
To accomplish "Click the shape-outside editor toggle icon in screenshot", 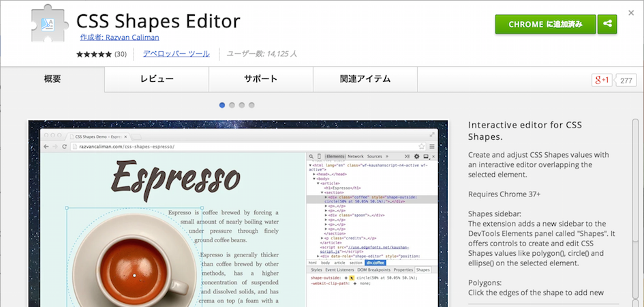I will click(352, 278).
